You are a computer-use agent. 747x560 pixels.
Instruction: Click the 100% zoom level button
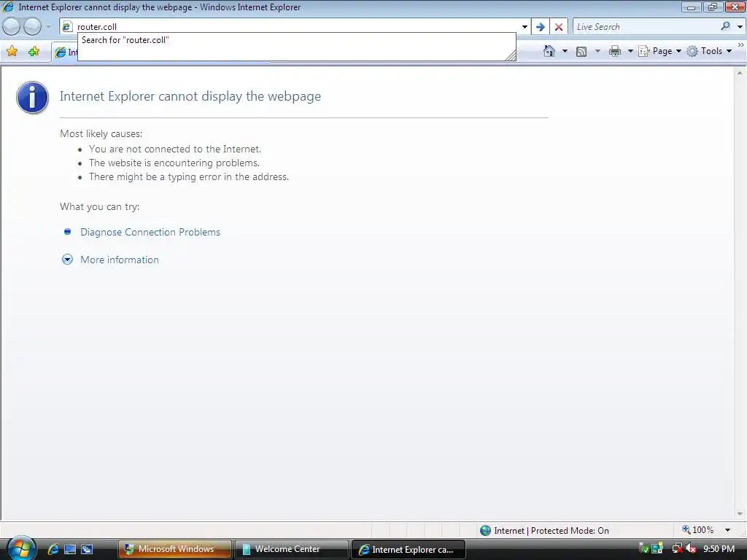(698, 530)
